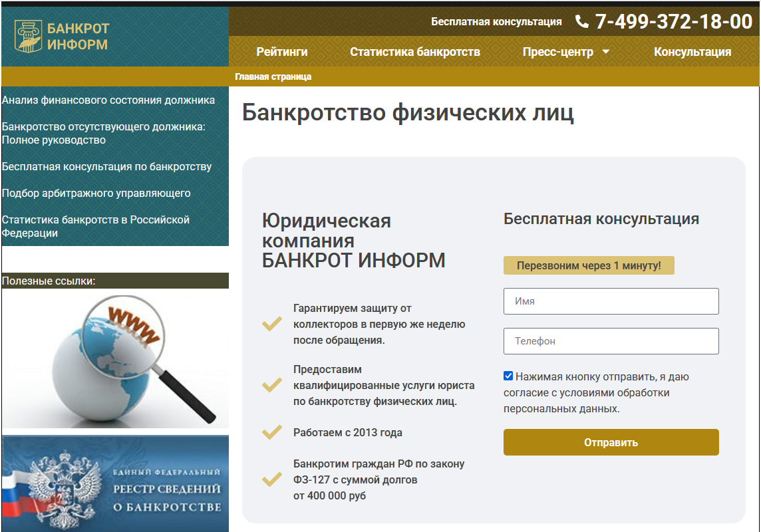Open Подбор арбитражного управляющего sidebar link
761x532 pixels.
pos(96,194)
